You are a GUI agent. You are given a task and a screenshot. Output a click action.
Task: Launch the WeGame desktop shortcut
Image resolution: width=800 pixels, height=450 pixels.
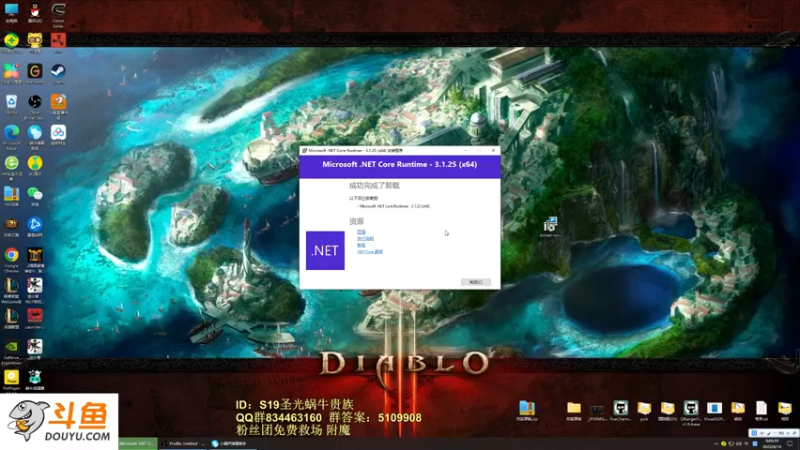click(x=35, y=73)
